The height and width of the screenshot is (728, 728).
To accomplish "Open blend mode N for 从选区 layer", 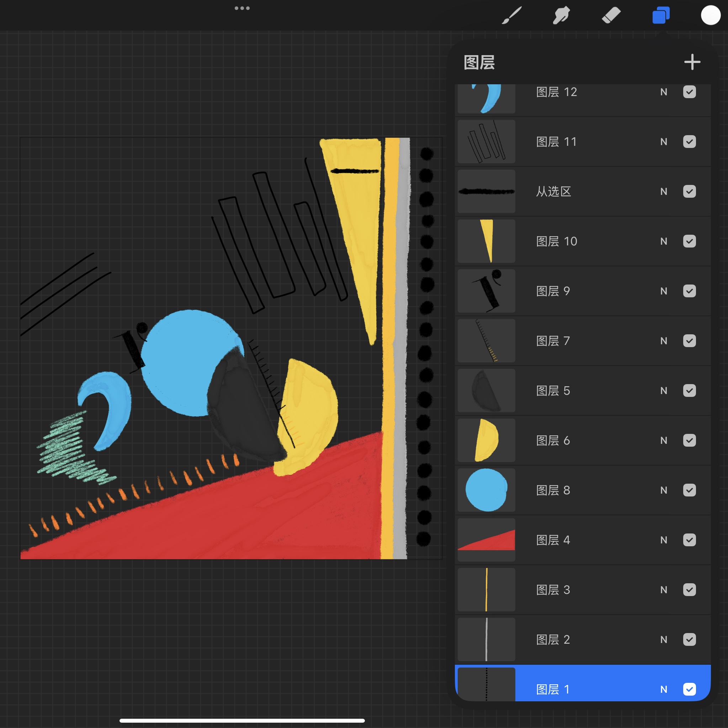I will coord(664,191).
